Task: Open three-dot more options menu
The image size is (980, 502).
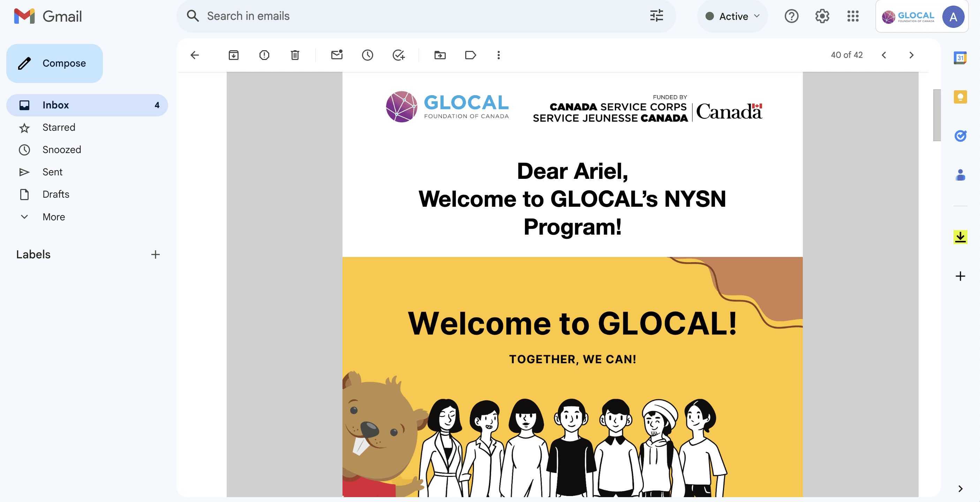Action: pos(498,55)
